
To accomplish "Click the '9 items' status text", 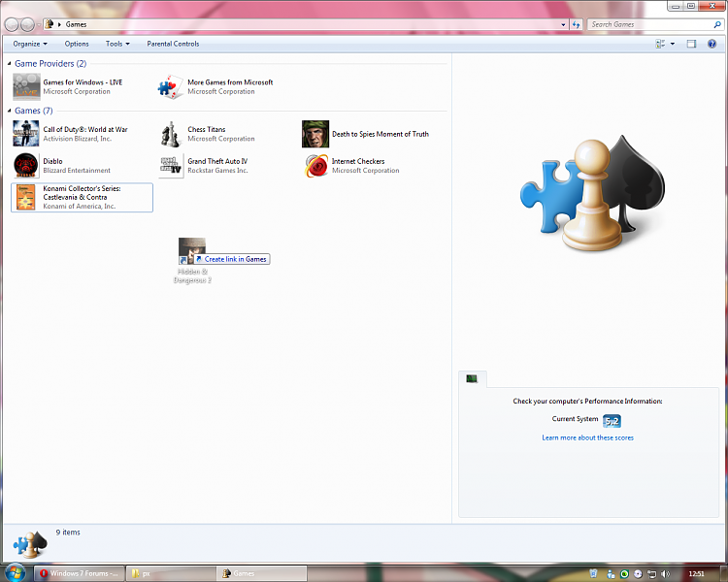I will [68, 533].
